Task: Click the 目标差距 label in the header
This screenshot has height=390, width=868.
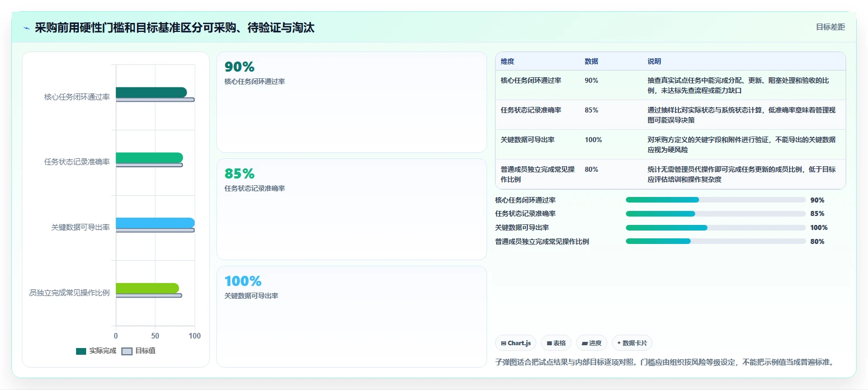Action: [x=830, y=27]
